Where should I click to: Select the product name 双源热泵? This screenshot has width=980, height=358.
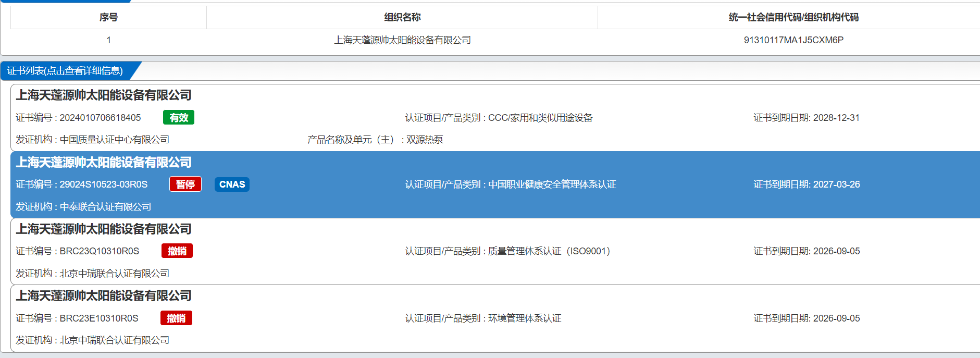pos(425,140)
